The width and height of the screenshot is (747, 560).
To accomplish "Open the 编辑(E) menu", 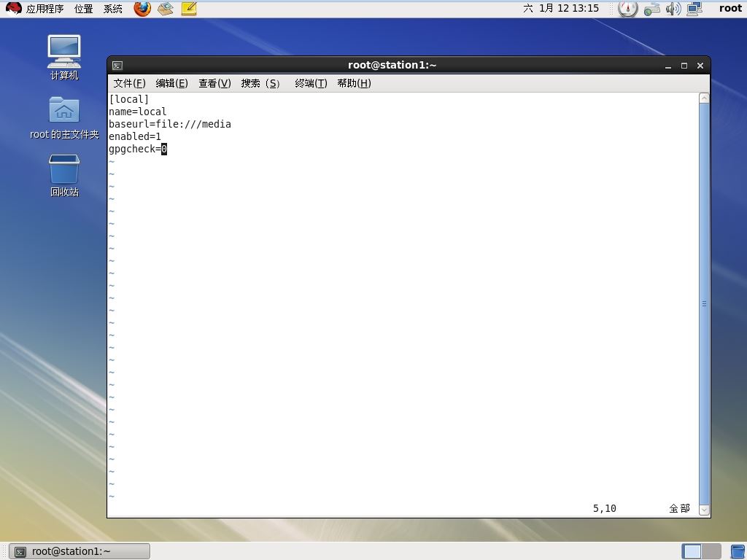I will coord(171,83).
